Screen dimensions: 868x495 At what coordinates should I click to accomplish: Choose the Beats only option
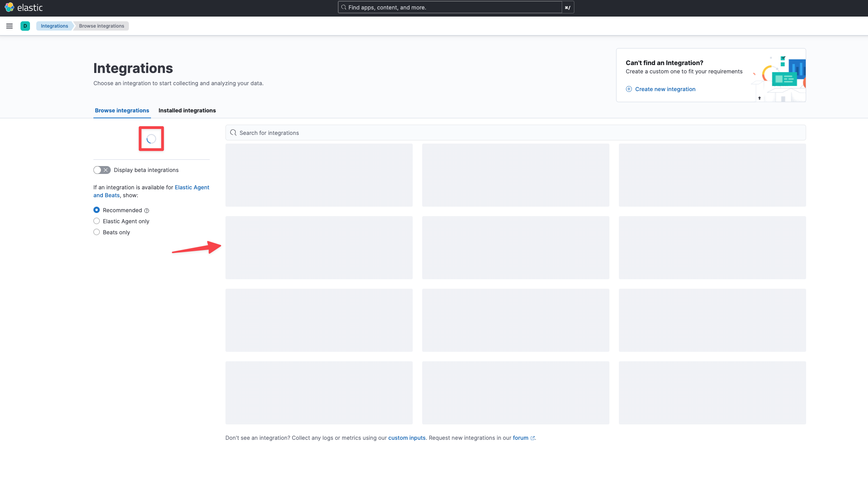pos(97,232)
